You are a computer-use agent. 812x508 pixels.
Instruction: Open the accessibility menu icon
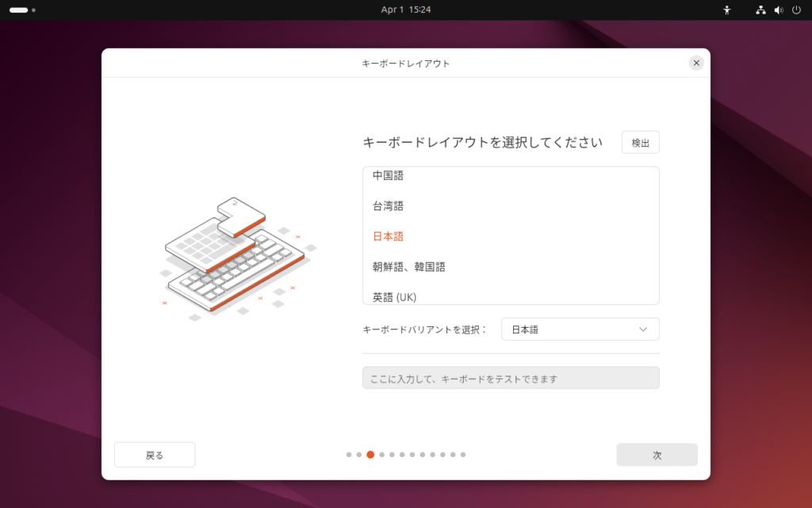tap(726, 10)
